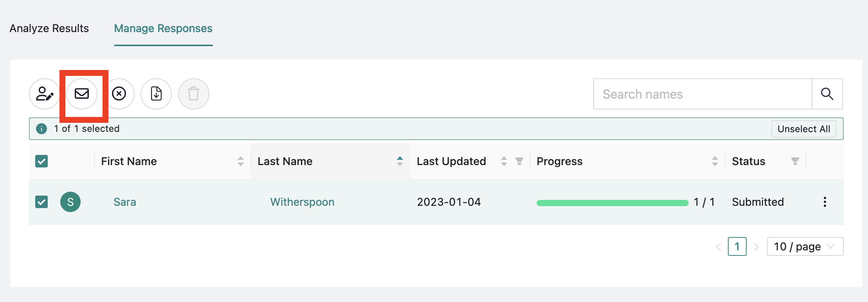868x302 pixels.
Task: Click the magnifying glass search button
Action: pyautogui.click(x=827, y=94)
